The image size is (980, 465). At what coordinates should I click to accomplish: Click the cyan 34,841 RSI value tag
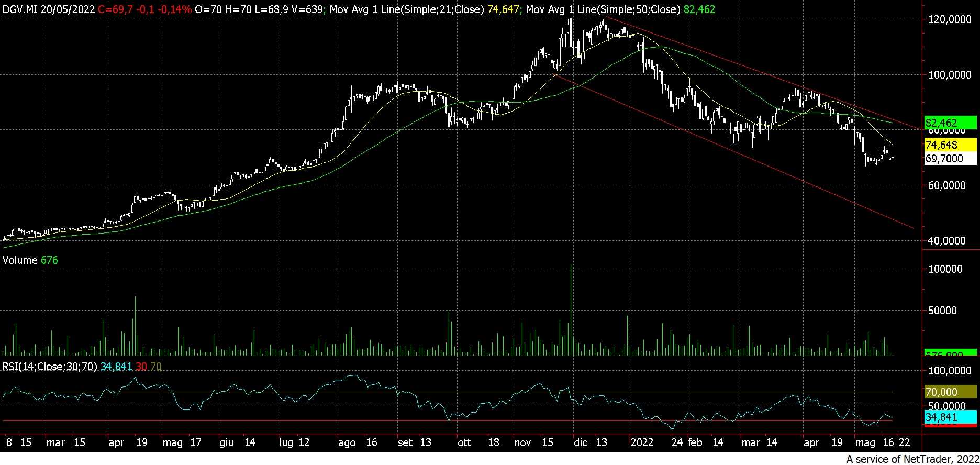pos(951,417)
